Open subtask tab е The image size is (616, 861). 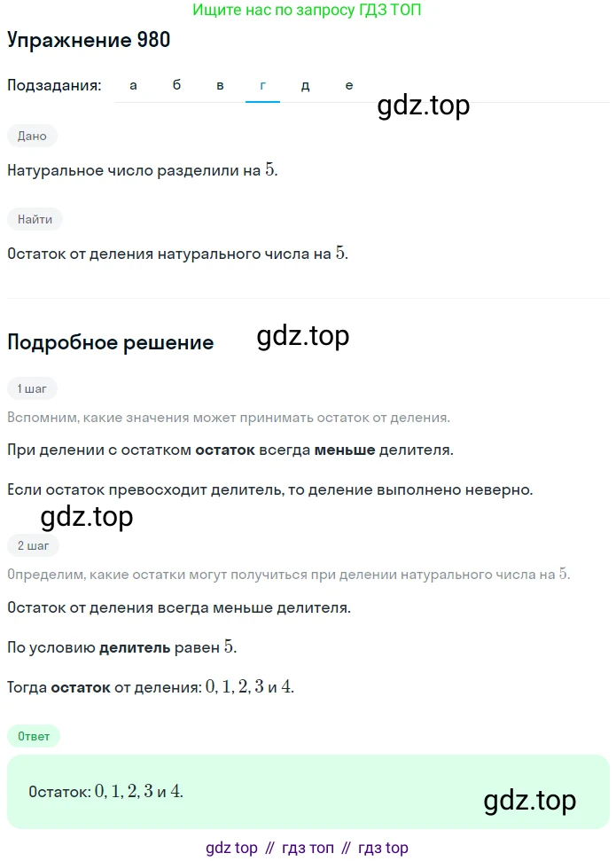(x=348, y=86)
